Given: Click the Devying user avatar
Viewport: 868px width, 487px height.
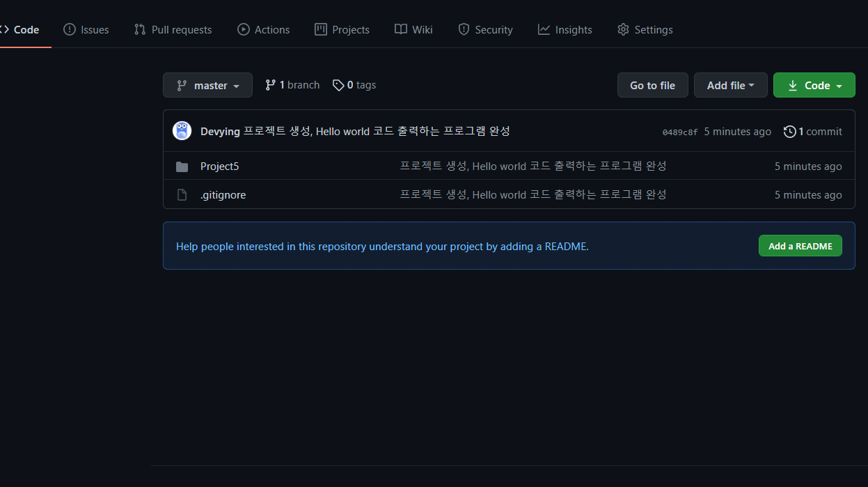Looking at the screenshot, I should (182, 131).
